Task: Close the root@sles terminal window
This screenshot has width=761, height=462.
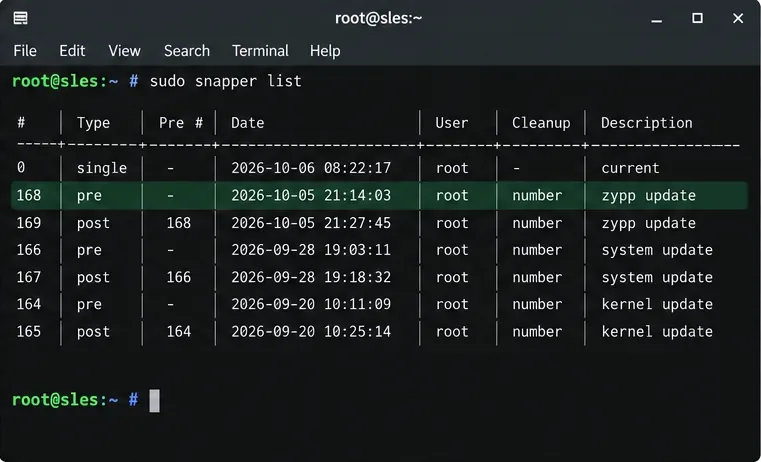Action: (x=738, y=18)
